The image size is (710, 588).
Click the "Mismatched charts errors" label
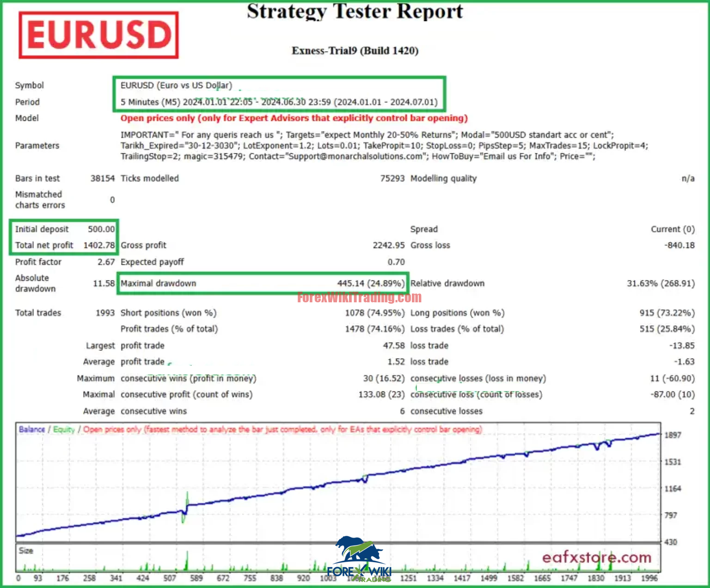point(40,200)
